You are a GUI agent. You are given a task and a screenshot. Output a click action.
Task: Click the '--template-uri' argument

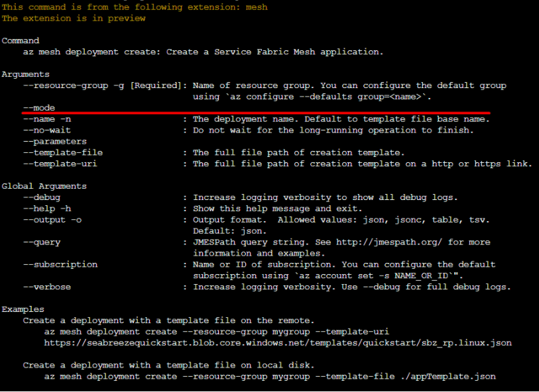pyautogui.click(x=60, y=164)
